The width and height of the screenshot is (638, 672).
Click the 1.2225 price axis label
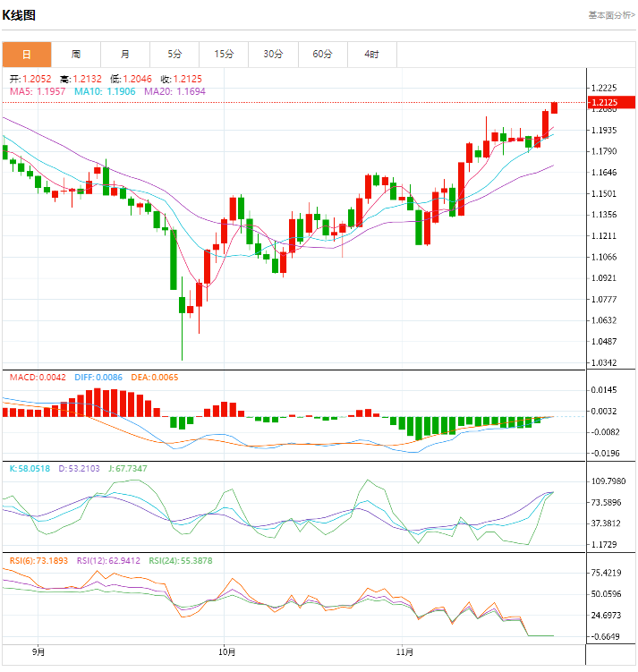pyautogui.click(x=604, y=89)
